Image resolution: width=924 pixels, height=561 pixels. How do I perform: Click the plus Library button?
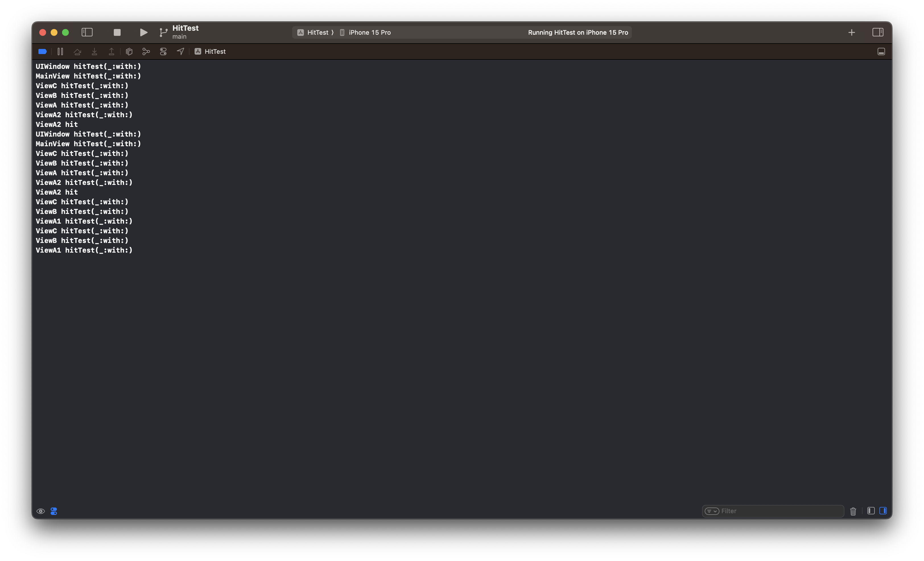coord(852,33)
